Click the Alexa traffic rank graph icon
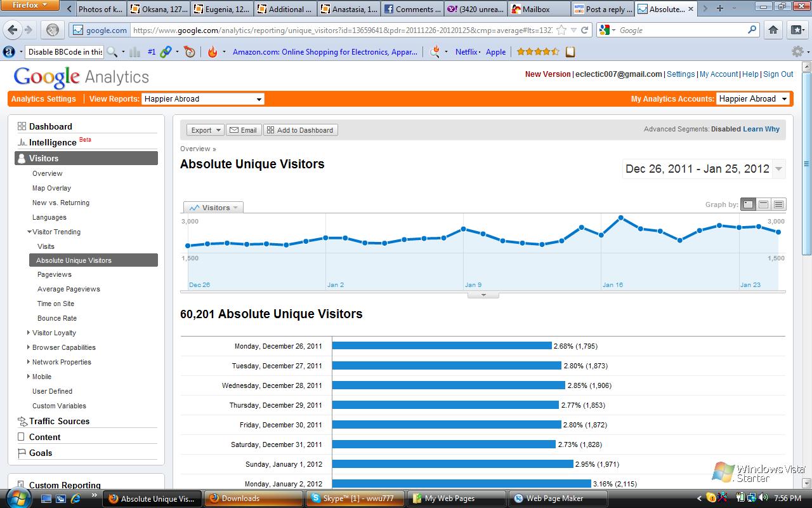 pyautogui.click(x=134, y=52)
